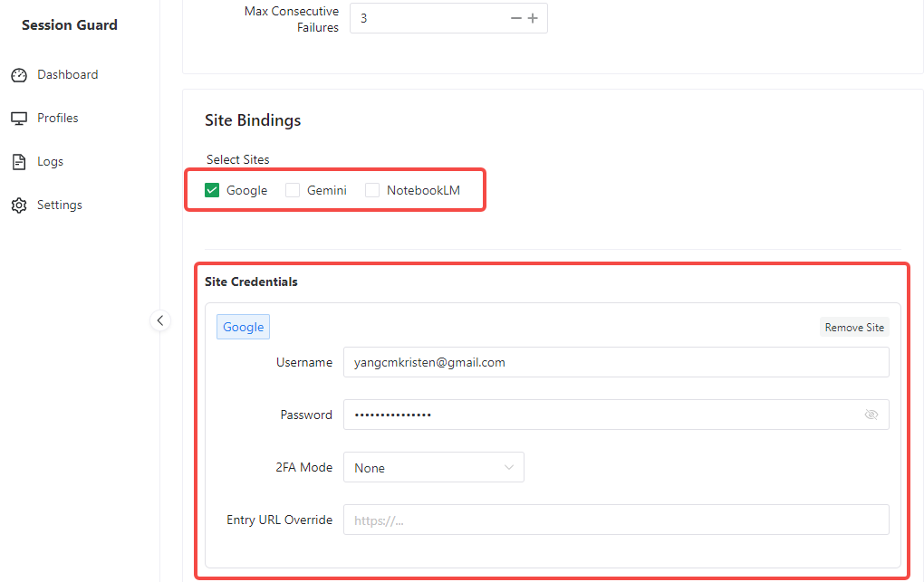The width and height of the screenshot is (924, 582).
Task: Collapse the sidebar with the chevron
Action: click(160, 320)
